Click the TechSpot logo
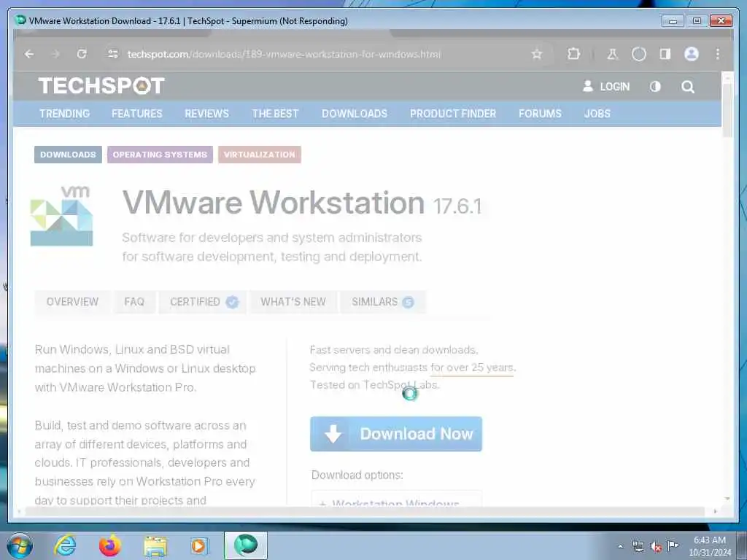Viewport: 747px width, 560px height. [101, 86]
